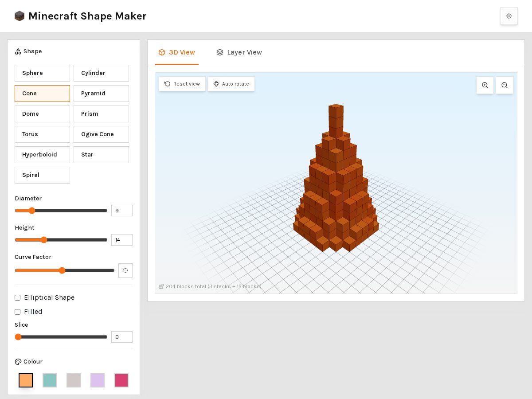Select the Pyramid shape
The image size is (532, 399).
click(101, 94)
